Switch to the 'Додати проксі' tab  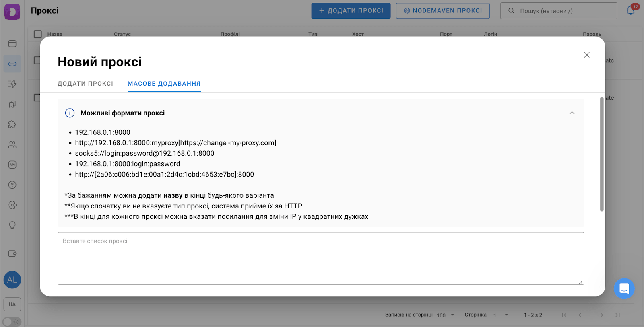click(x=85, y=84)
